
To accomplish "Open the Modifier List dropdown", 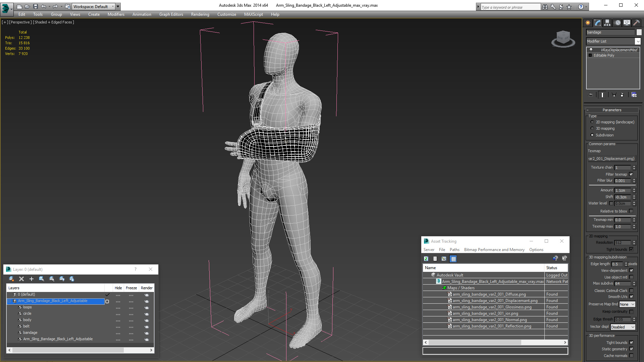I will (638, 41).
